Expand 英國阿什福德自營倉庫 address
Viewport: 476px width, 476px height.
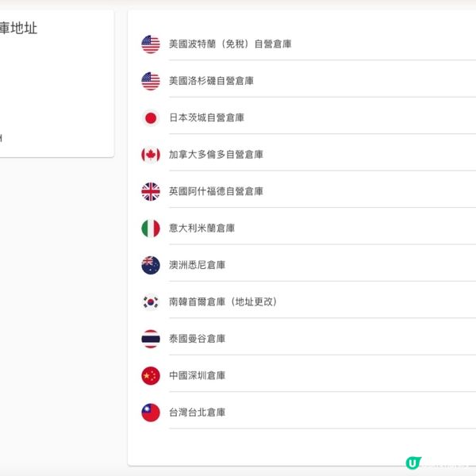point(216,191)
